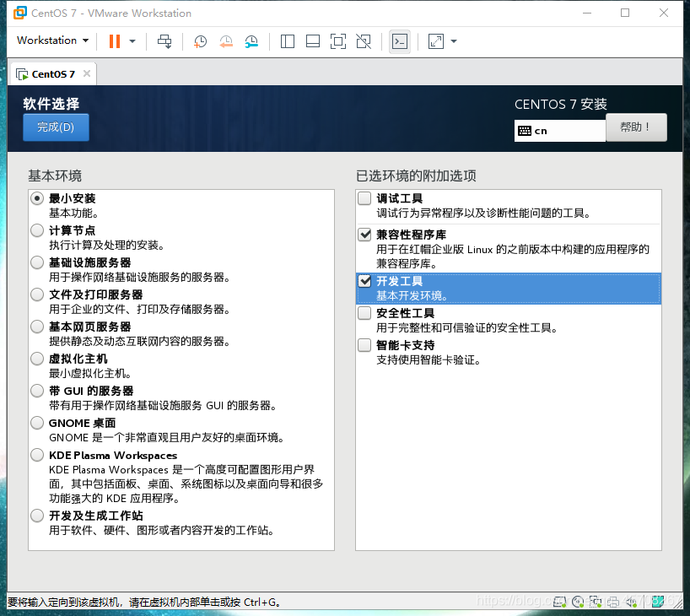Click the sound adapter status icon
Image resolution: width=690 pixels, height=616 pixels.
pyautogui.click(x=631, y=602)
